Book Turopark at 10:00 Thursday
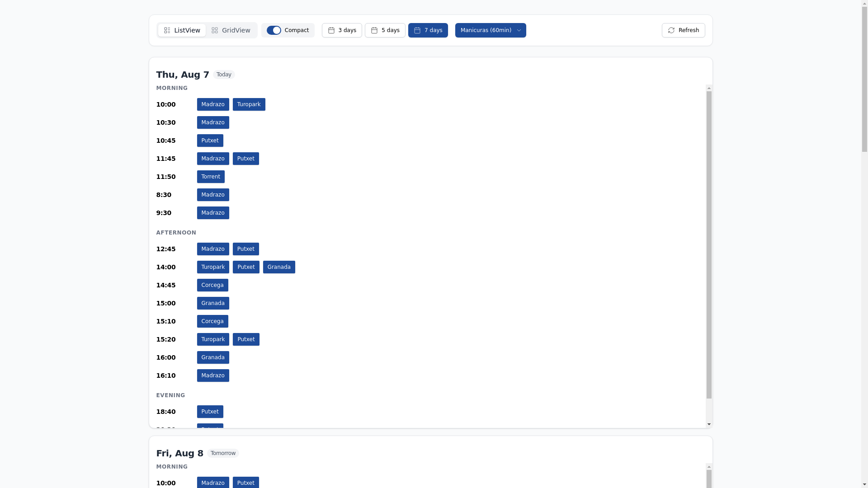868x488 pixels. click(x=249, y=104)
